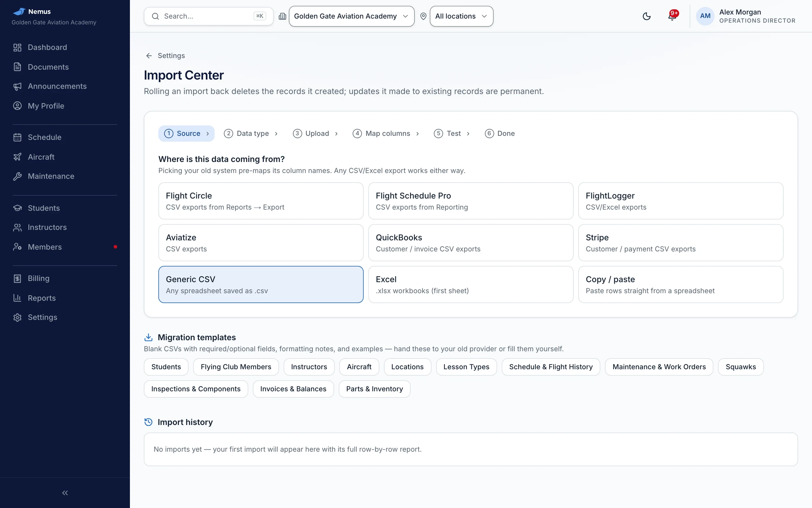812x508 pixels.
Task: Pick Stripe as data source
Action: (x=680, y=243)
